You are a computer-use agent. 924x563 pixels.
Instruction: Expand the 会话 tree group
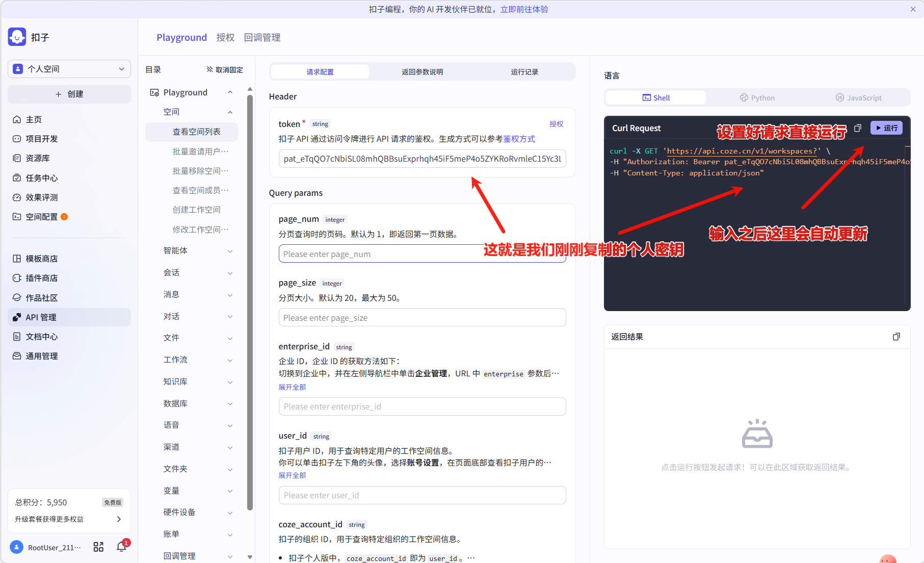230,273
